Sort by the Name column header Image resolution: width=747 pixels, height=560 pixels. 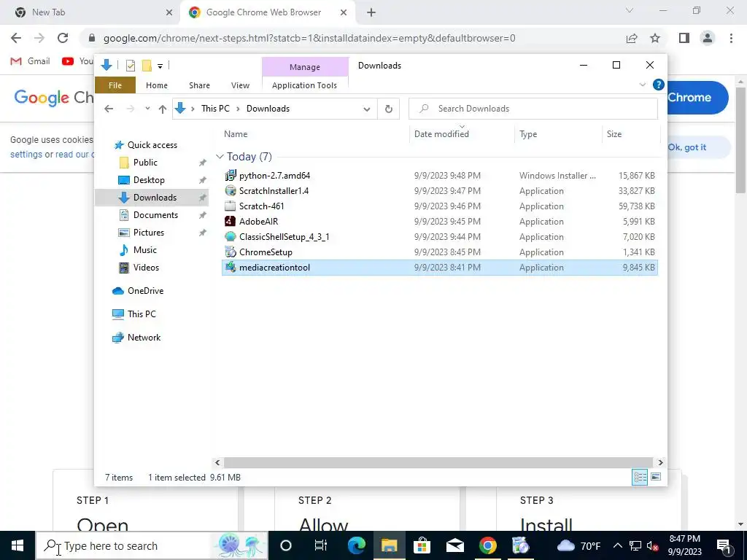pyautogui.click(x=316, y=134)
